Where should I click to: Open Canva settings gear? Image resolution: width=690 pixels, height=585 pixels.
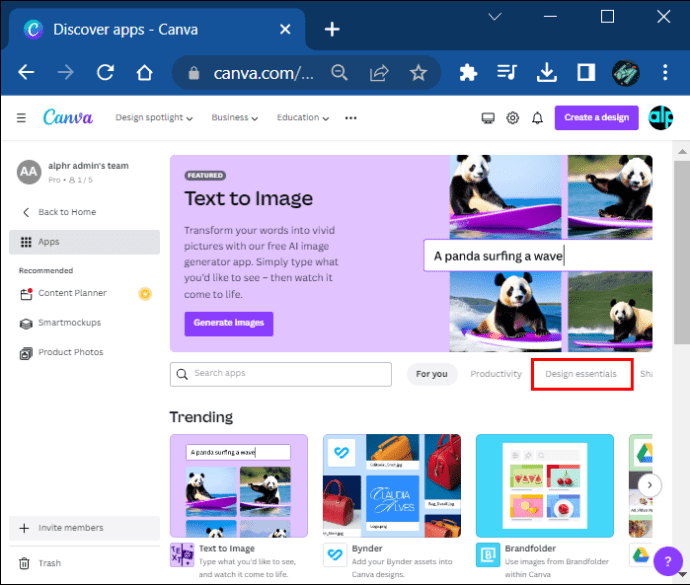pos(513,118)
